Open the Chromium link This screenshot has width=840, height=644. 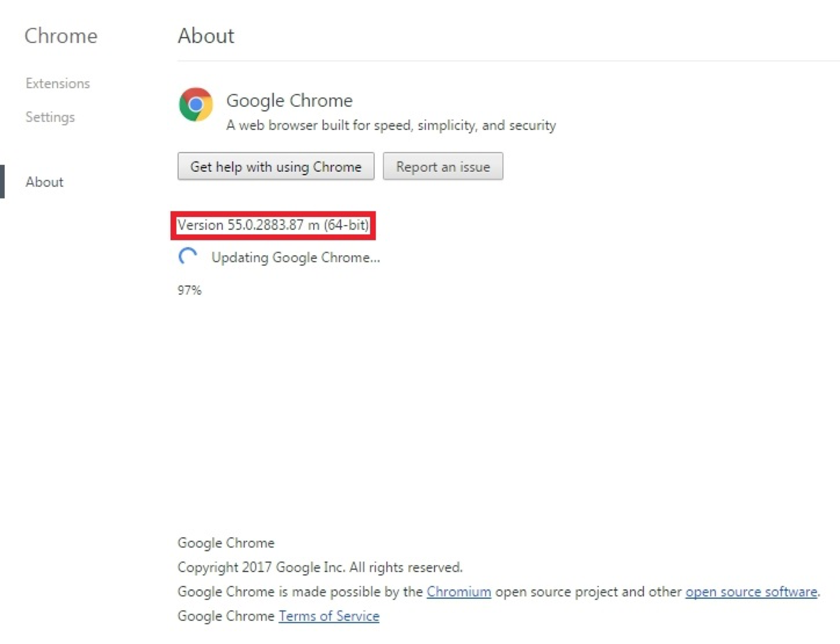click(x=458, y=592)
